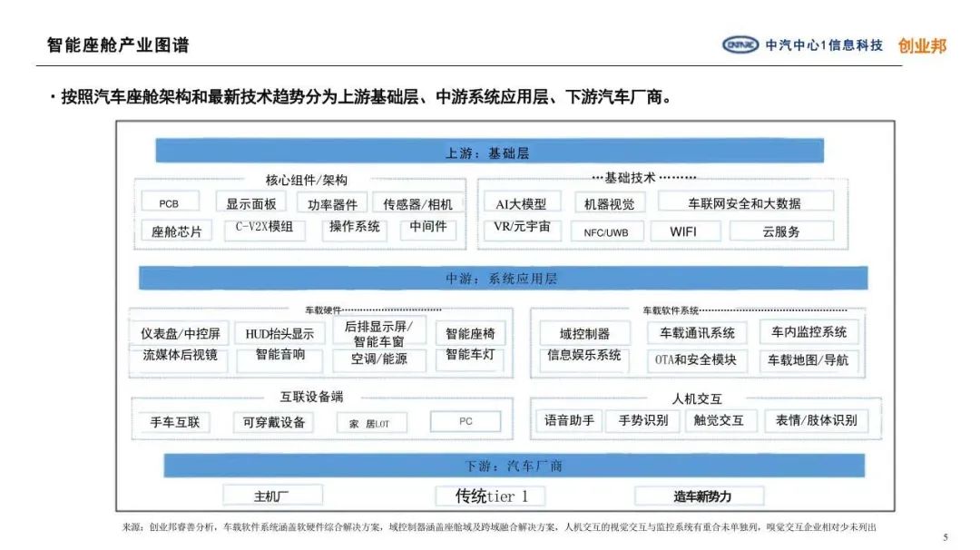This screenshot has height=550, width=980.
Task: Click the 语音助手 box
Action: (x=569, y=420)
